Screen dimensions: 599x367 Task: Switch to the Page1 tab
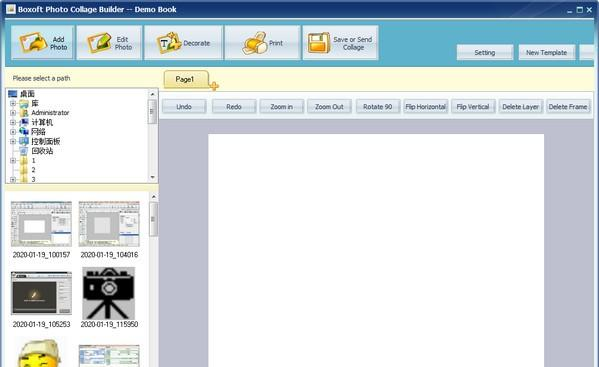(x=186, y=79)
